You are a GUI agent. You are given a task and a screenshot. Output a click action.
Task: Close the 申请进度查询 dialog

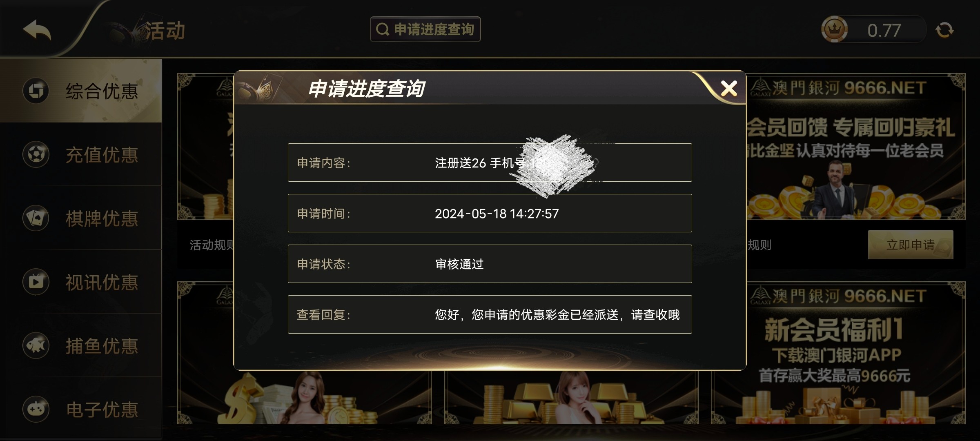(729, 88)
